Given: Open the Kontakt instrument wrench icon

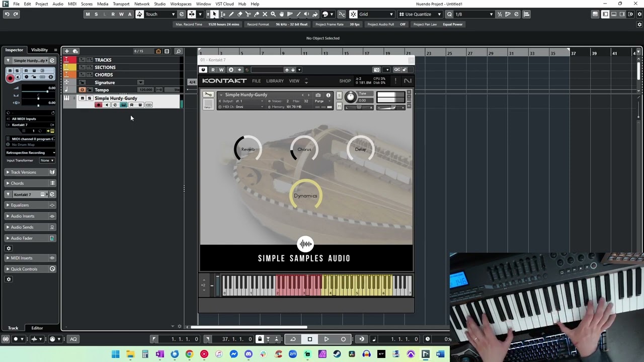Looking at the screenshot, I should (208, 95).
